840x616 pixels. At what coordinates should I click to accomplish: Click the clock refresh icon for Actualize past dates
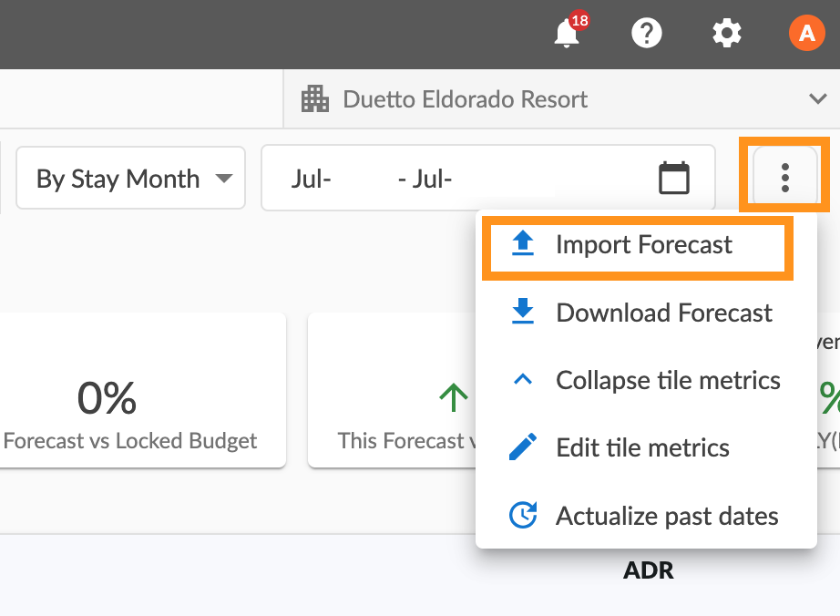click(x=521, y=515)
